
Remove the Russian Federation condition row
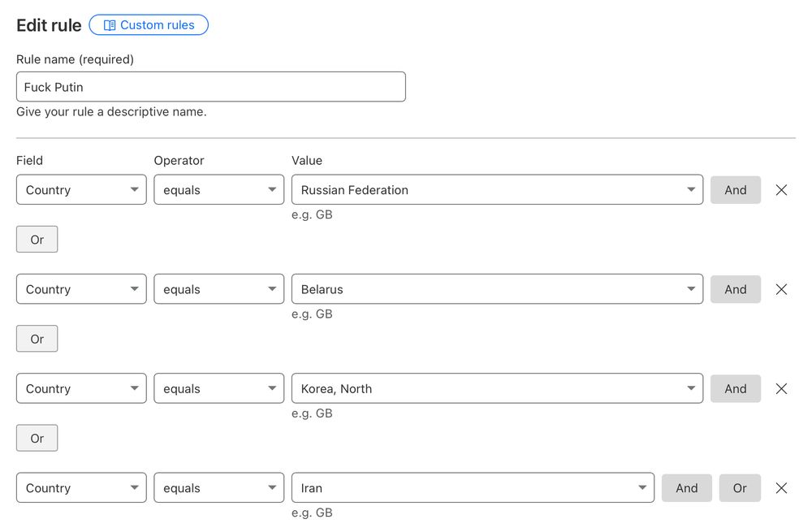click(x=781, y=189)
